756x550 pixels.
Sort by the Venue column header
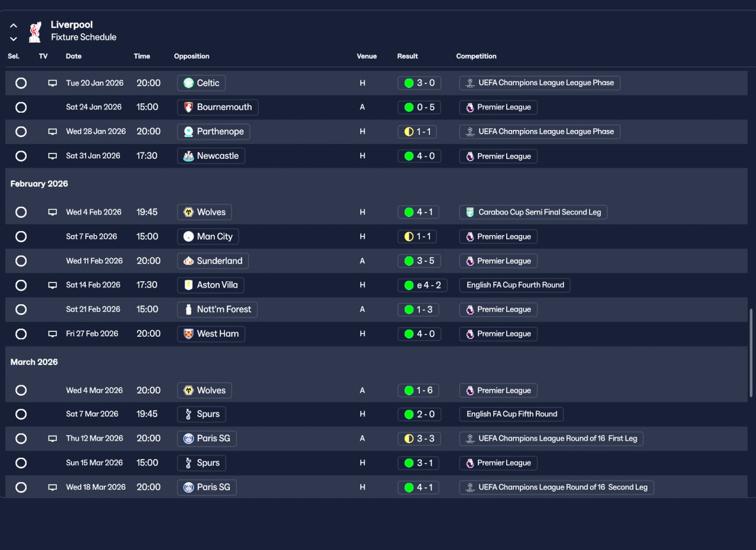point(367,57)
